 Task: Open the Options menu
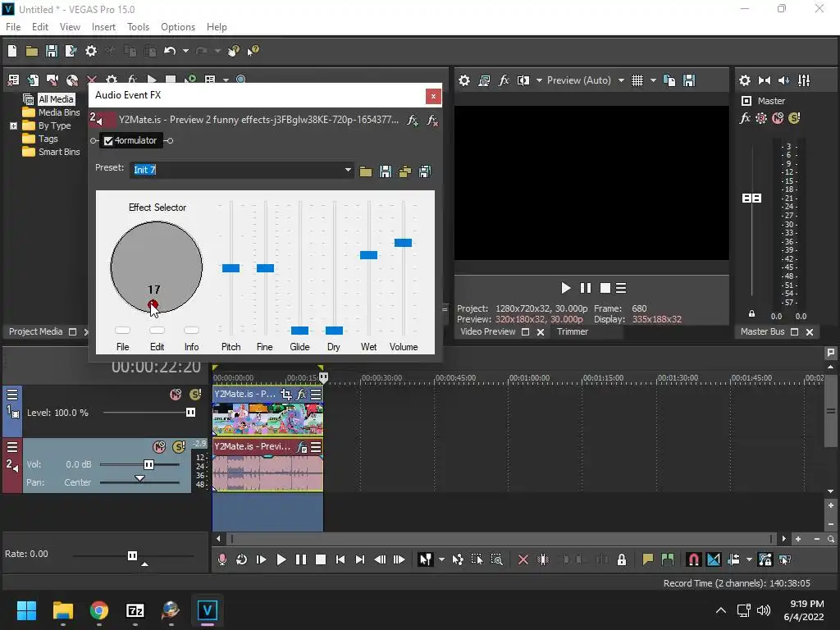pos(178,27)
